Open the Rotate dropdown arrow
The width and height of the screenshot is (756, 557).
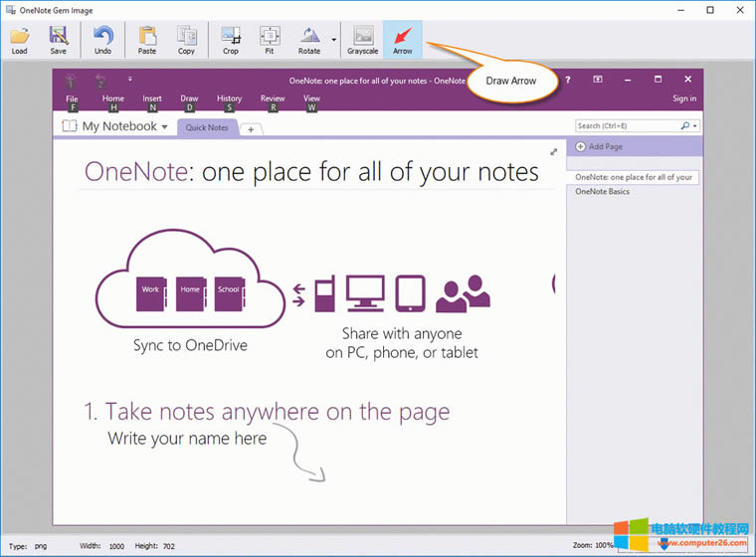(334, 40)
